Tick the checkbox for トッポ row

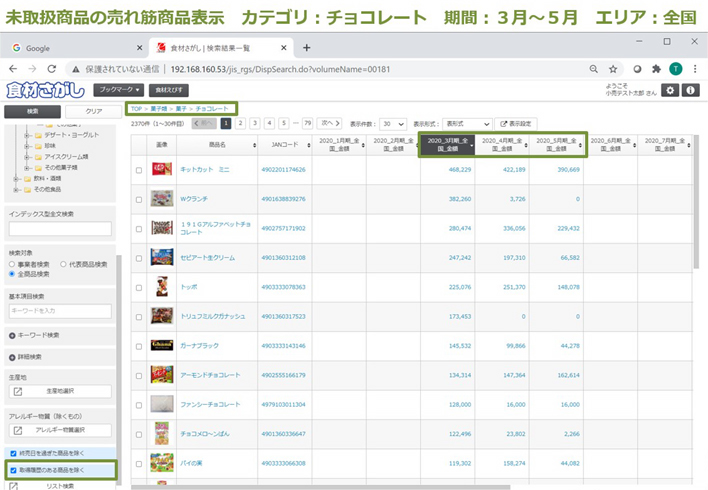click(x=139, y=288)
